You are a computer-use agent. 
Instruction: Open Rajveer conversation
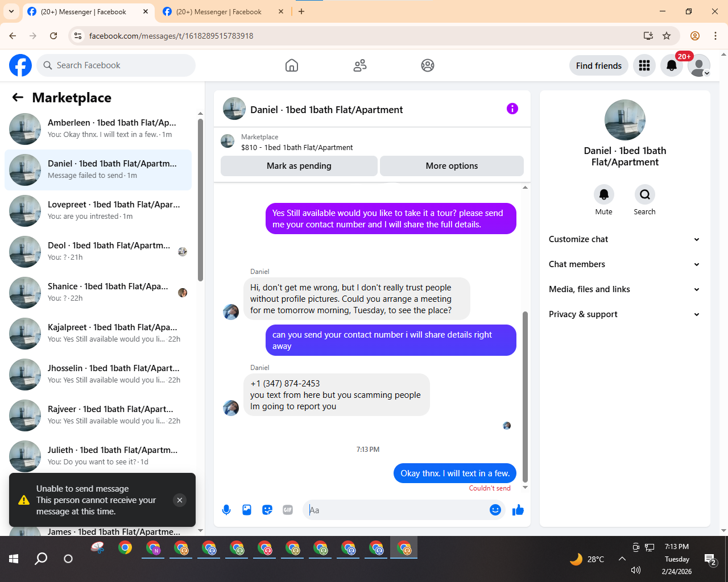(x=98, y=415)
